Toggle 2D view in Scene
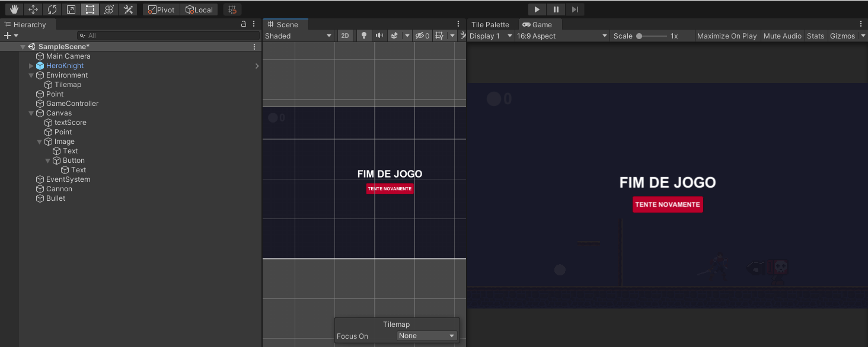Image resolution: width=868 pixels, height=347 pixels. (345, 36)
